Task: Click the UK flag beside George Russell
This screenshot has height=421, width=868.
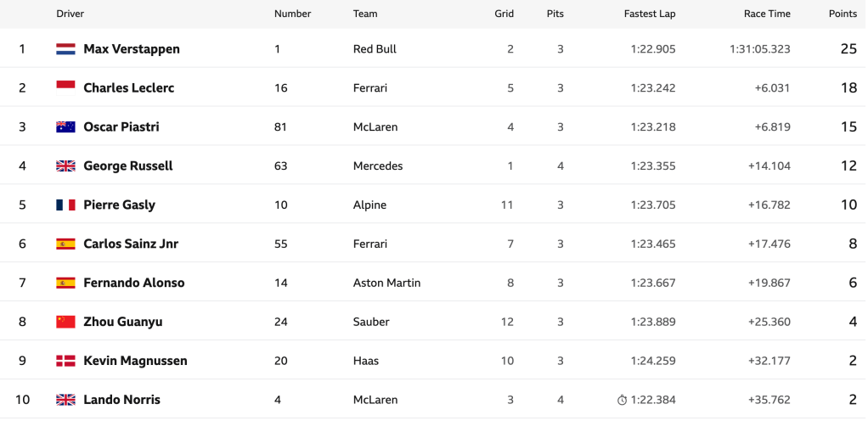Action: point(65,166)
